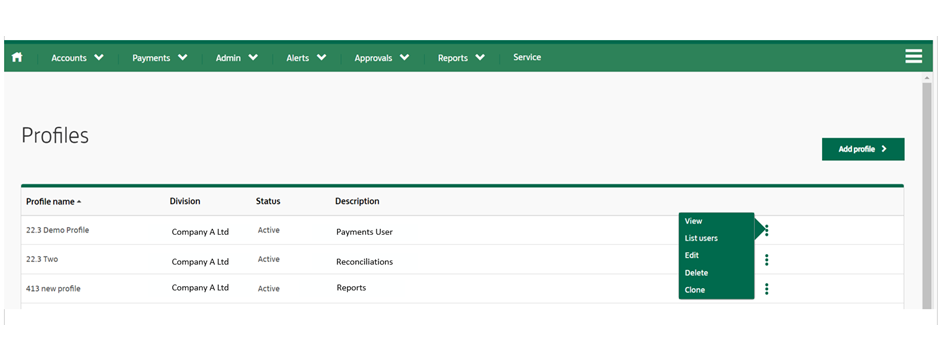Click the Division column header
The width and height of the screenshot is (940, 360).
185,201
